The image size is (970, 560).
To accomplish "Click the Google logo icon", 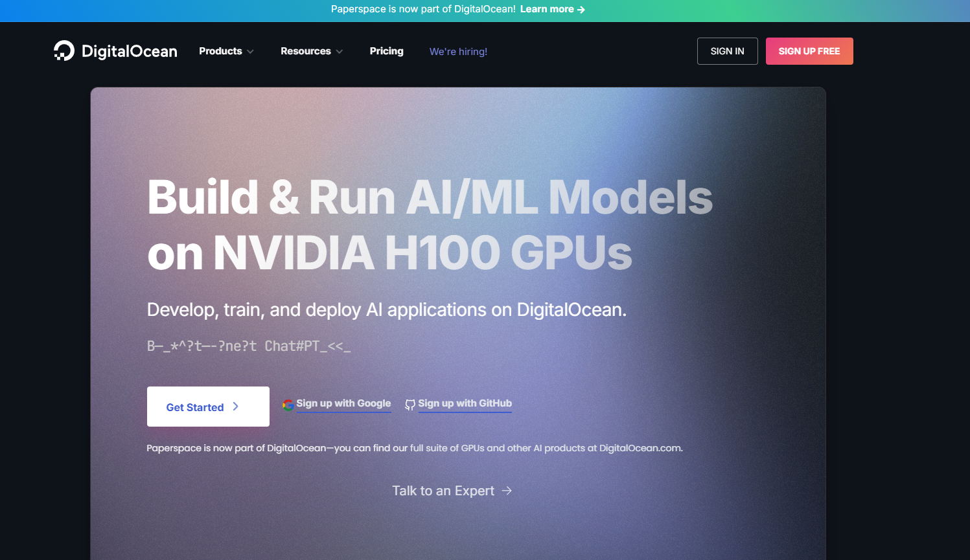I will tap(288, 405).
